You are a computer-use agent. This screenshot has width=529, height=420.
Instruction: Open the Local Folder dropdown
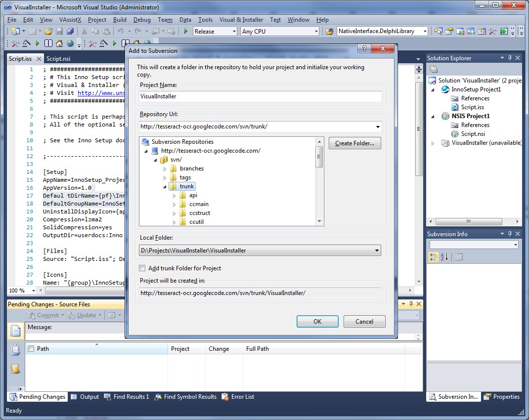coord(377,251)
